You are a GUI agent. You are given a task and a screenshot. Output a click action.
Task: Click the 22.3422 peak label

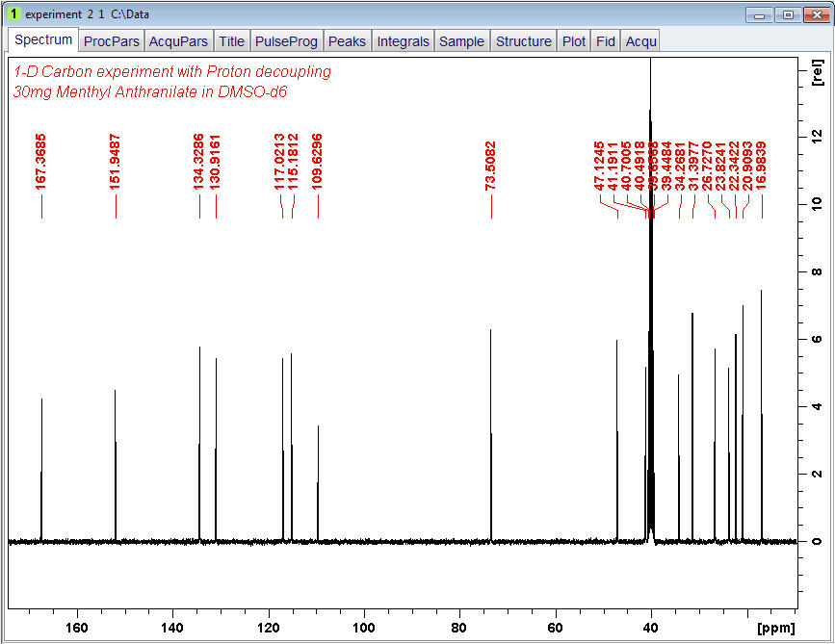(x=734, y=166)
